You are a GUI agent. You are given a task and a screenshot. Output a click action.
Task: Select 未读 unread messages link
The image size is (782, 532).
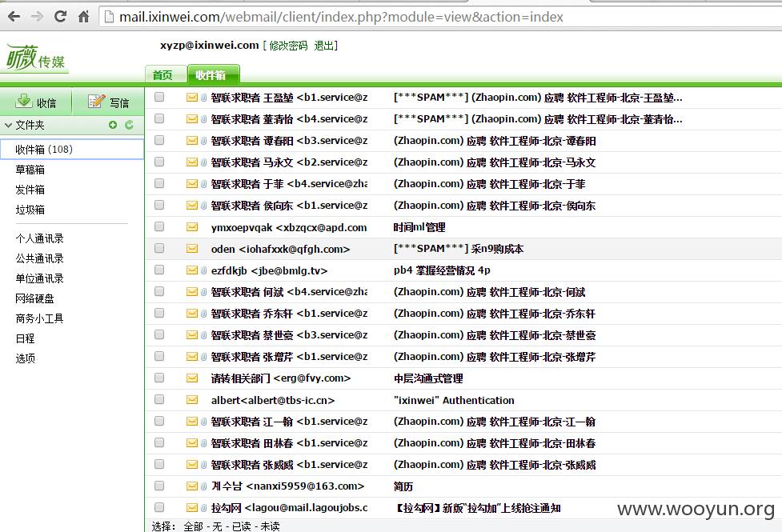[x=270, y=526]
